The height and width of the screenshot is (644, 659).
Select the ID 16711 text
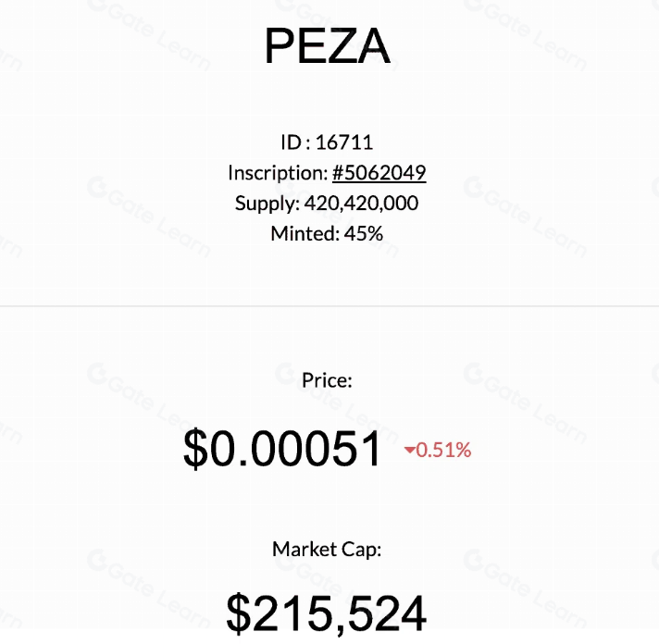tap(327, 142)
